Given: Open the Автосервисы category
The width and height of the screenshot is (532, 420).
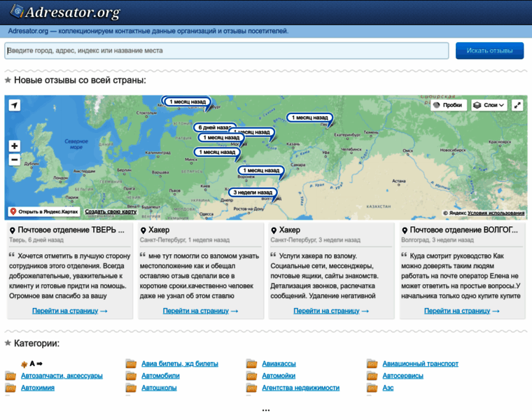Looking at the screenshot, I should point(402,376).
